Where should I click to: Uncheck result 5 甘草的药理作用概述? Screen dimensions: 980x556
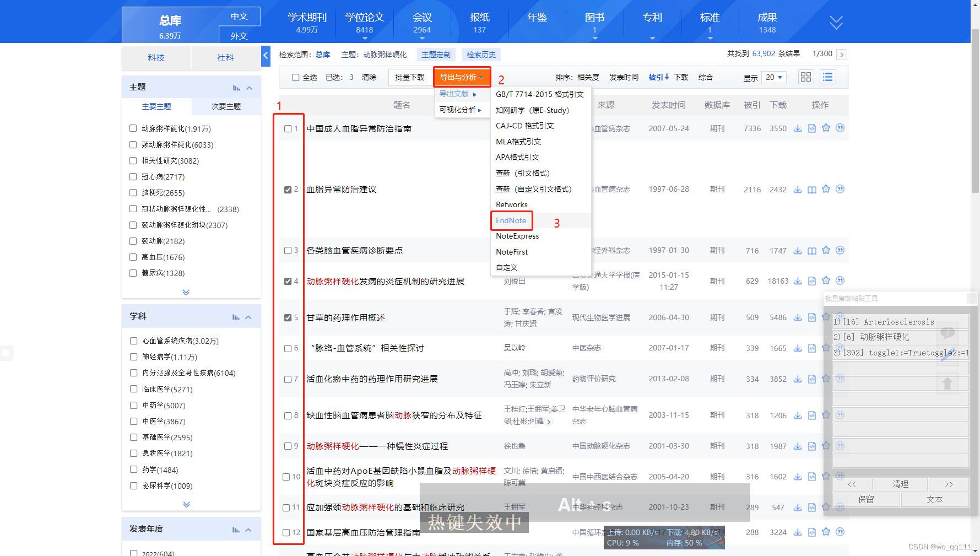pos(288,318)
